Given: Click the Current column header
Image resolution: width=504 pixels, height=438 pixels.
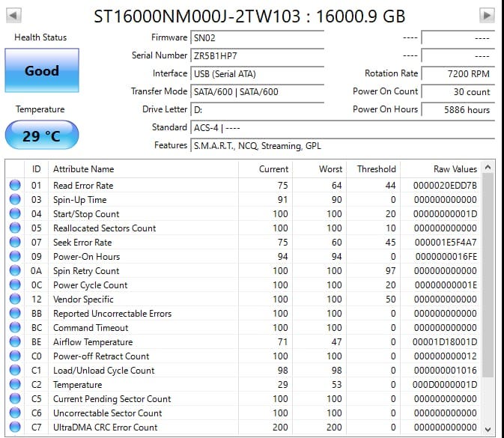Looking at the screenshot, I should (266, 169).
